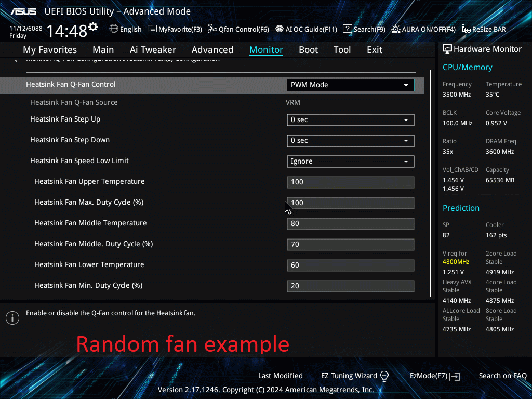Click the ReSize BAR icon
Image resolution: width=532 pixels, height=399 pixels.
coord(466,29)
